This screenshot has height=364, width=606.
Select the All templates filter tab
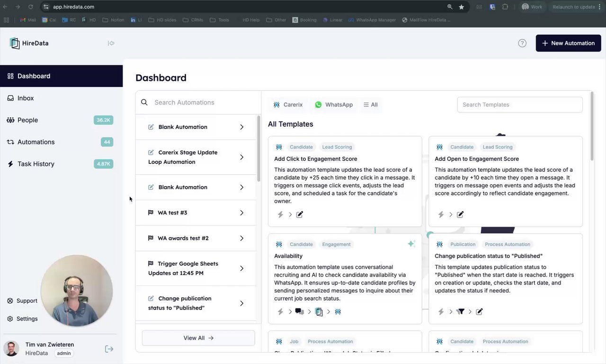(x=371, y=105)
